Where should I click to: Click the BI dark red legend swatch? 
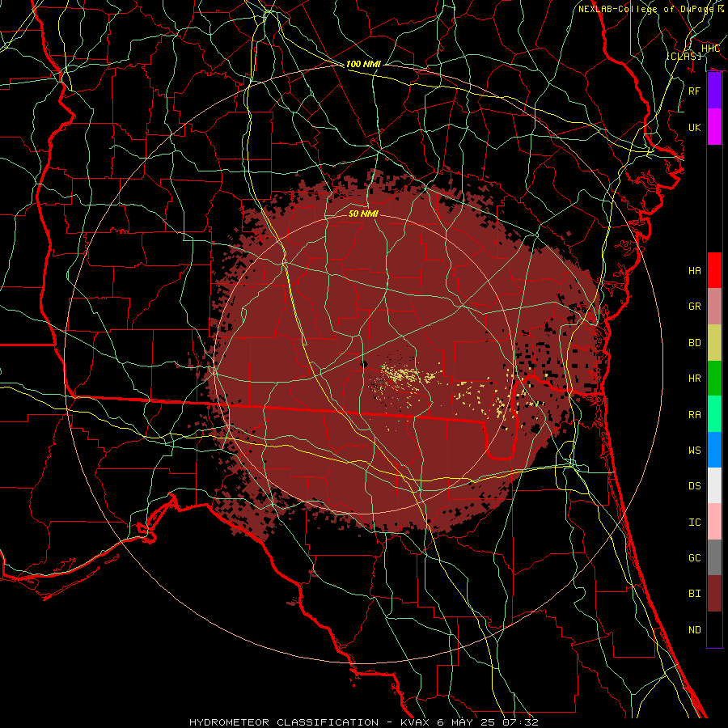coord(714,594)
